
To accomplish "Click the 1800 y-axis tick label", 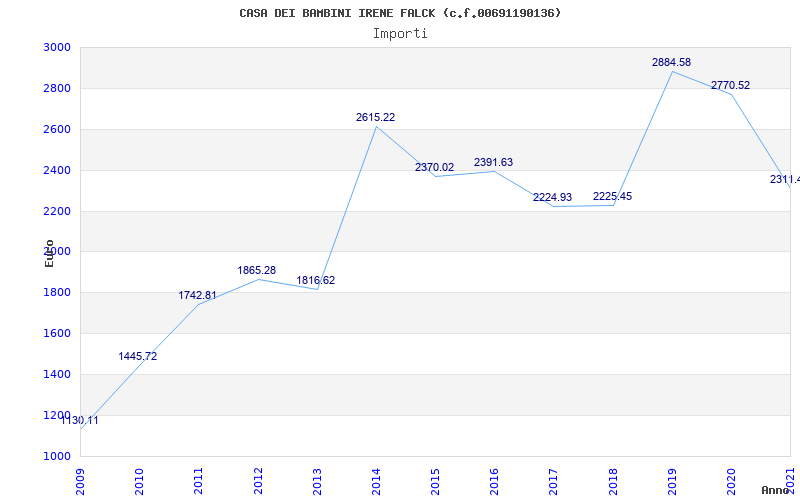I will (x=56, y=292).
